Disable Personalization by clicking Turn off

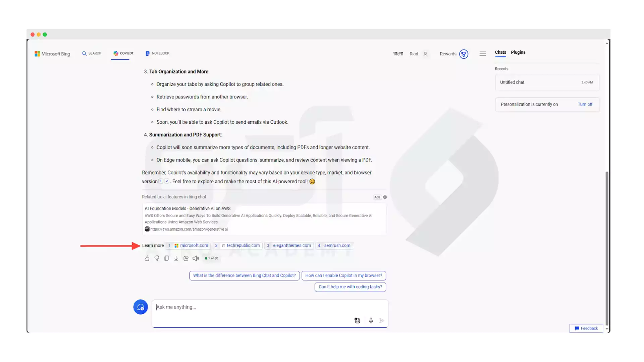(x=585, y=104)
